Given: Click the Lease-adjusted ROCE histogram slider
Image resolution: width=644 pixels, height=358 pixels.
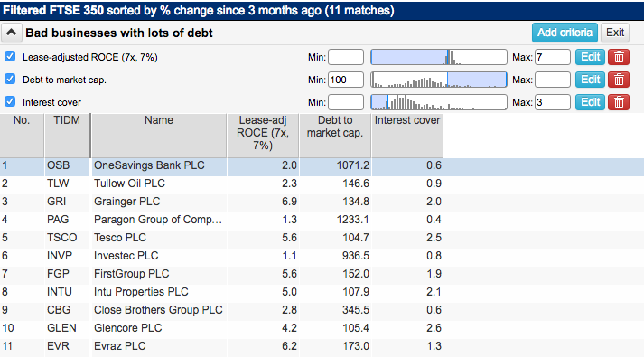Looking at the screenshot, I should click(439, 57).
